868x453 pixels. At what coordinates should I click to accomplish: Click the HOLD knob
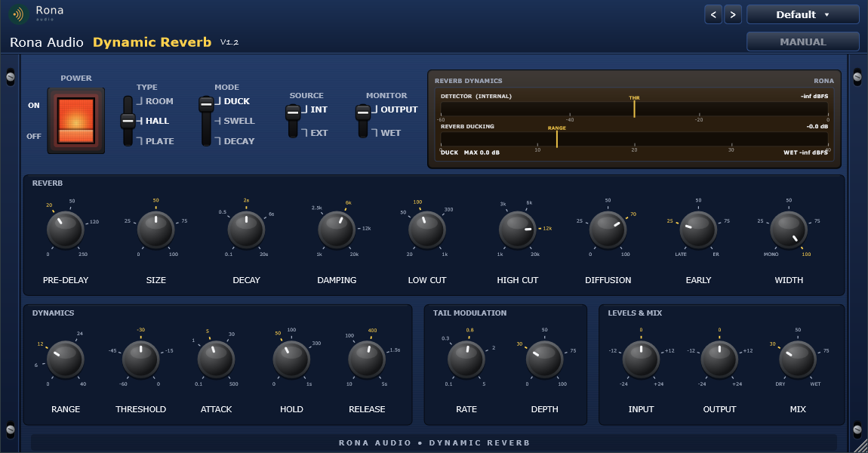[x=291, y=359]
